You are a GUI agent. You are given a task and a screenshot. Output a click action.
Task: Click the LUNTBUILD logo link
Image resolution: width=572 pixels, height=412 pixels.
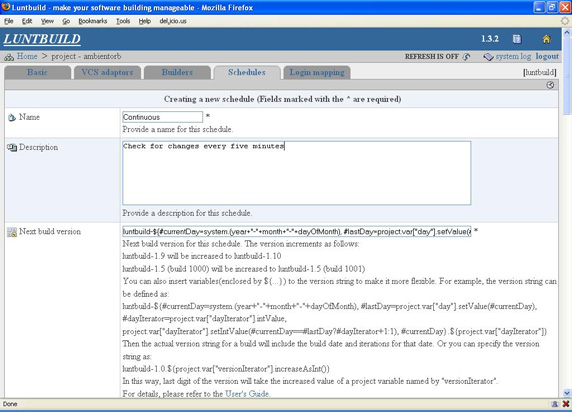coord(42,39)
